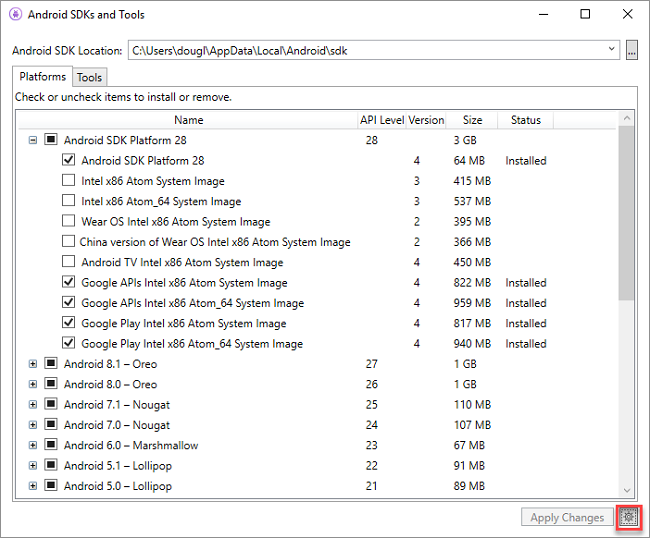Check Intel x86 Atom System Image

coord(68,180)
